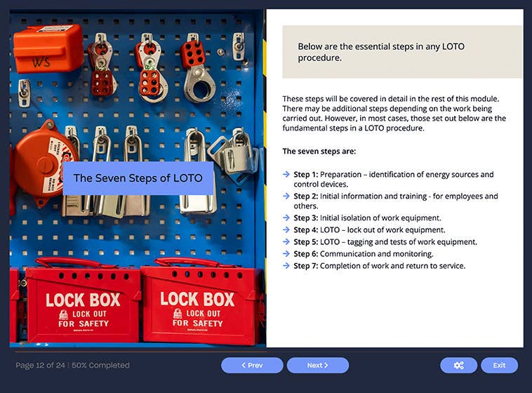Click the 'Step 1: Preparation' text
Image resolution: width=532 pixels, height=393 pixels.
coord(393,175)
